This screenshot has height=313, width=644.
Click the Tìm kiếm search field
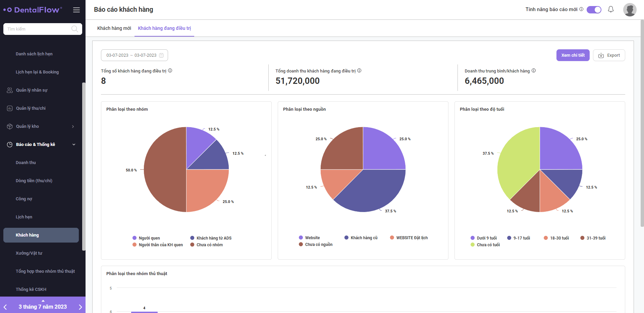pos(43,29)
